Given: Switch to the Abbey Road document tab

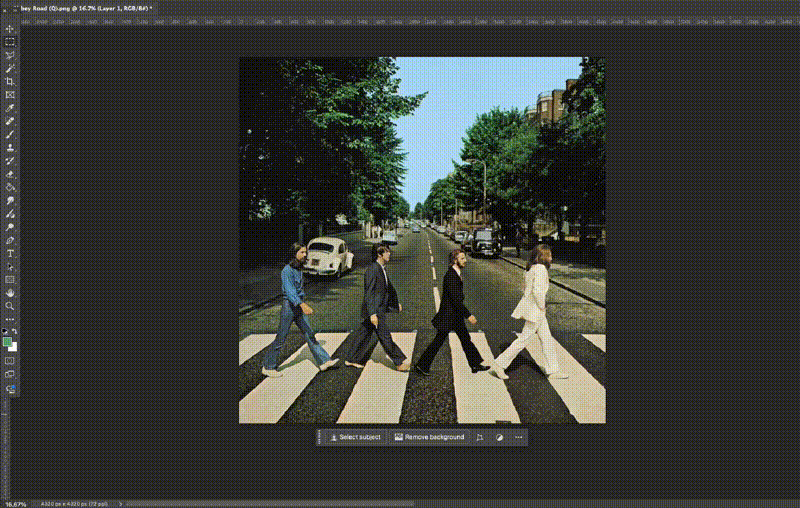Looking at the screenshot, I should coord(78,7).
